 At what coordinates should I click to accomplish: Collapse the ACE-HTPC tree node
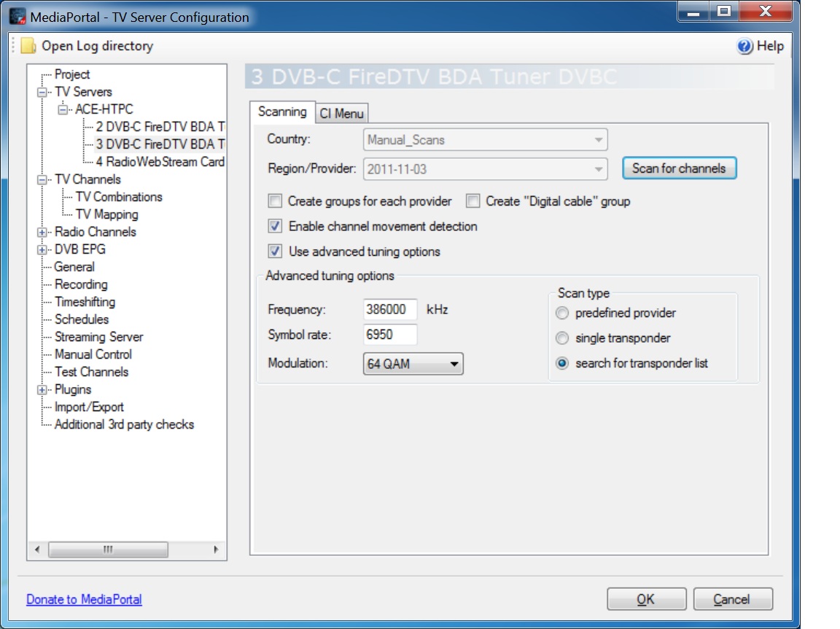click(x=63, y=110)
